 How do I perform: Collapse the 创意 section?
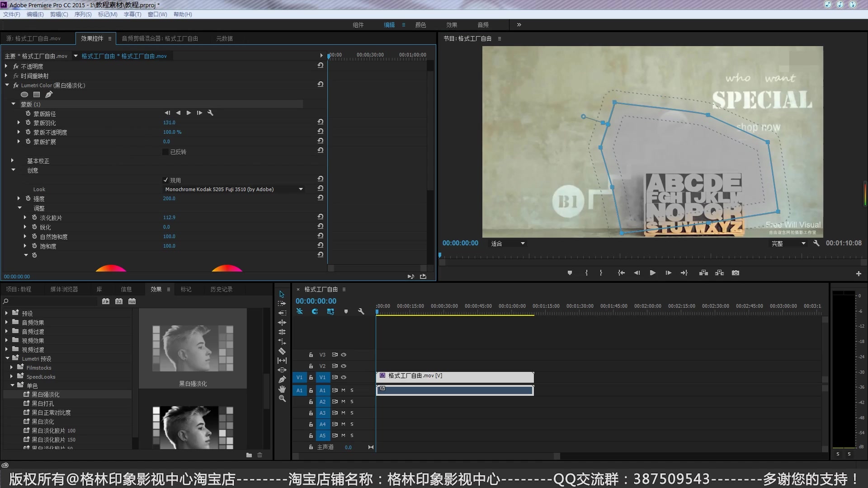(13, 170)
